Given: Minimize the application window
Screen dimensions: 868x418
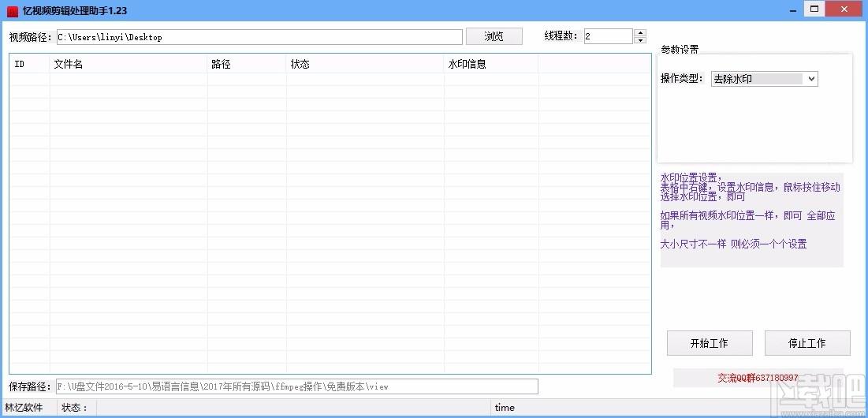Looking at the screenshot, I should point(784,9).
